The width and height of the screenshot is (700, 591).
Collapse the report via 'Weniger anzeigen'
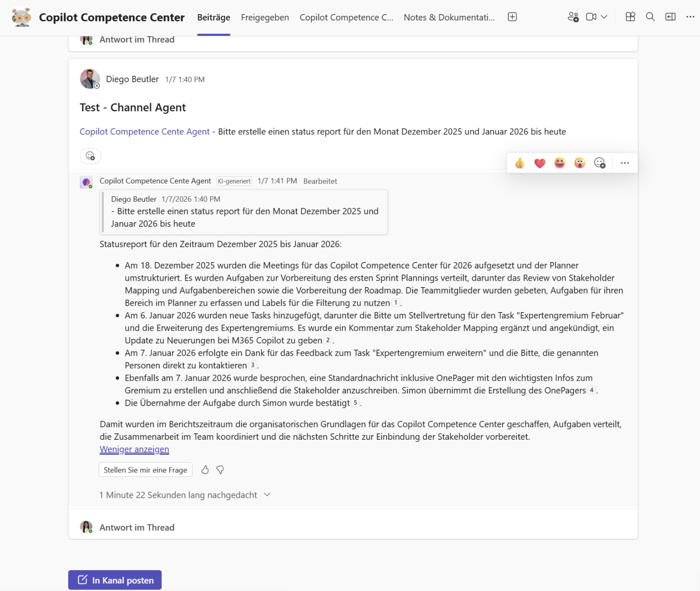pyautogui.click(x=134, y=449)
